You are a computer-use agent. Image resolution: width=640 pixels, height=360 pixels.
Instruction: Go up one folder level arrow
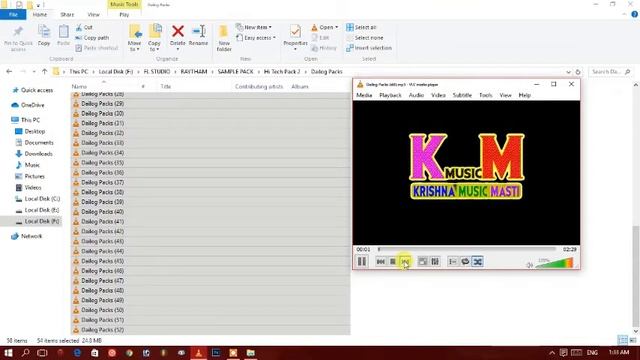click(x=44, y=71)
